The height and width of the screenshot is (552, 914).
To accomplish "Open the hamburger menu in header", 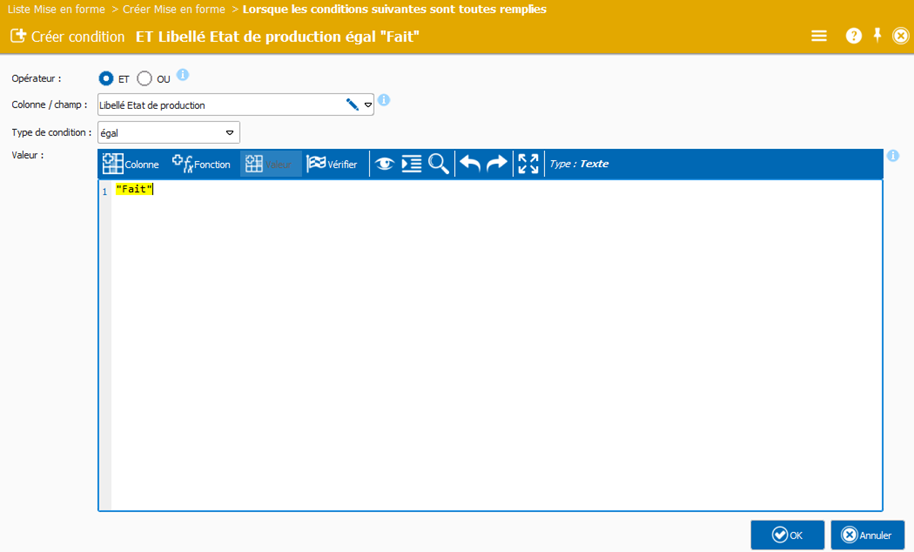I will [819, 36].
